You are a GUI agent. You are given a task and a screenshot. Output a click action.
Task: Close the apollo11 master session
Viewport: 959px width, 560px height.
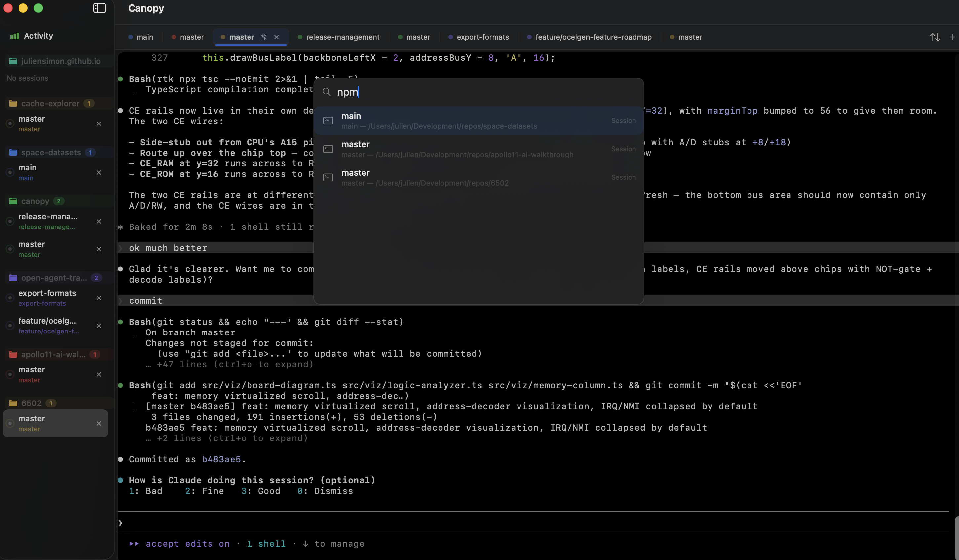point(99,374)
